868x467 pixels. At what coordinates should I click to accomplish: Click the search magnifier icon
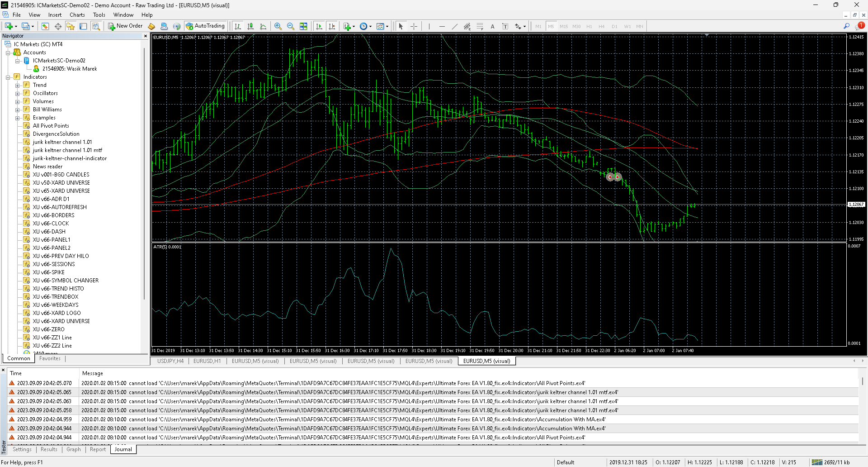846,26
